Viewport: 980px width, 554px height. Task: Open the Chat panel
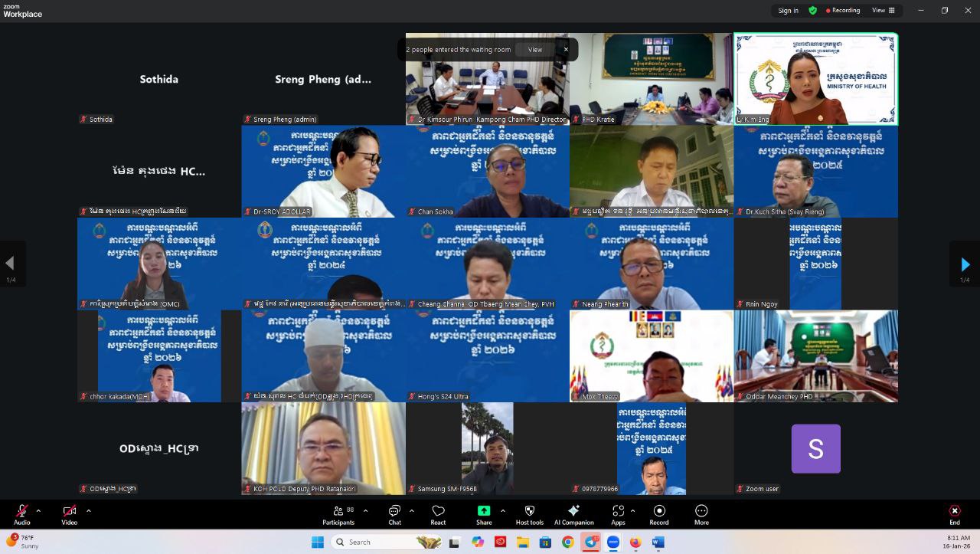(x=394, y=515)
